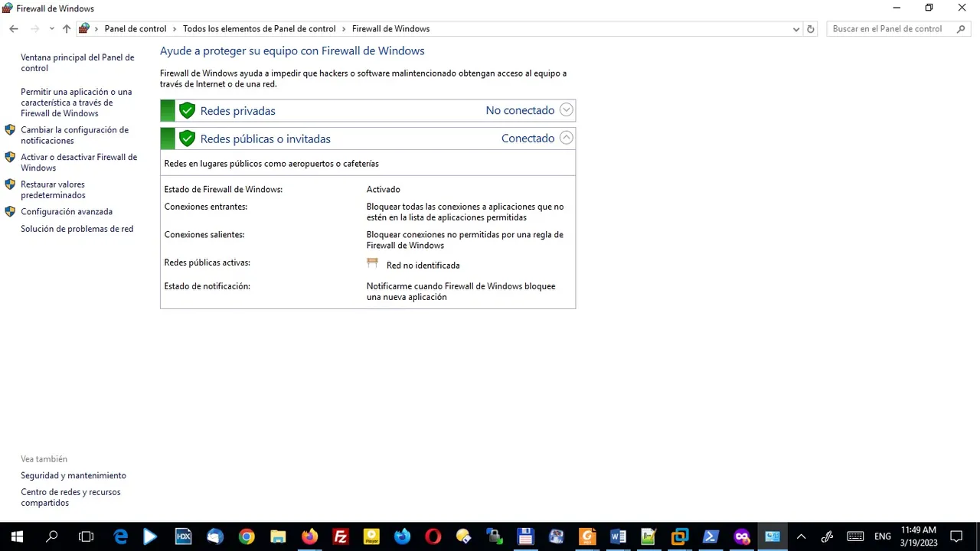Image resolution: width=980 pixels, height=551 pixels.
Task: Click green shield icon for 'Redes públicas o invitadas'
Action: (x=187, y=139)
